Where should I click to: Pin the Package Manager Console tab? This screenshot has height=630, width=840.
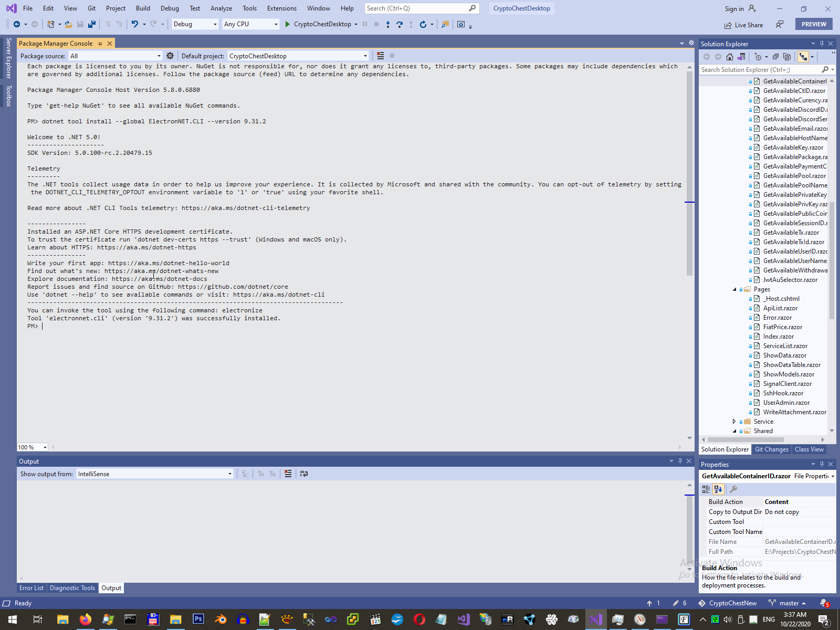tap(100, 44)
